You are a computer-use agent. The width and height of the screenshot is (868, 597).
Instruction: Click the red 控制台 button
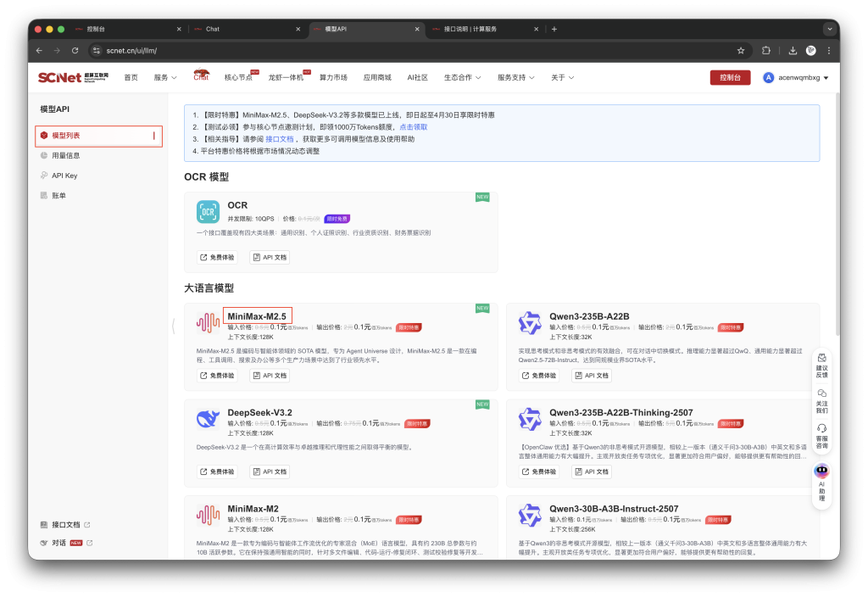(730, 77)
